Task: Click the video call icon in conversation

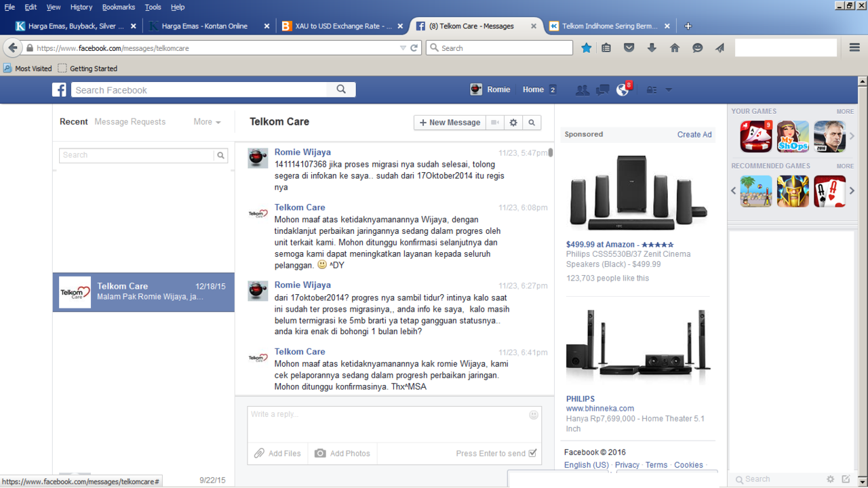Action: [496, 123]
